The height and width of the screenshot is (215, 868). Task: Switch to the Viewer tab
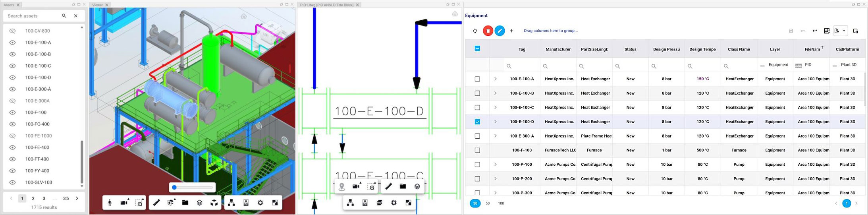97,5
